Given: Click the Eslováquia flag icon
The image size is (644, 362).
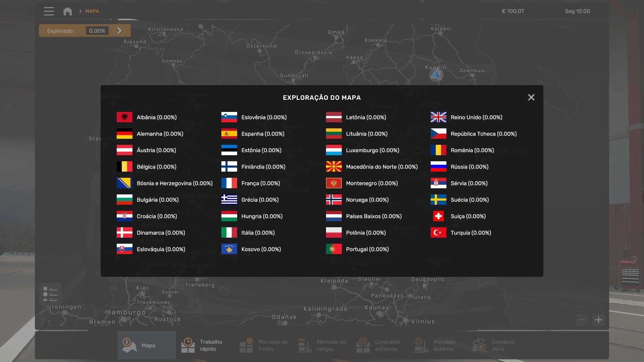Looking at the screenshot, I should coord(124,249).
